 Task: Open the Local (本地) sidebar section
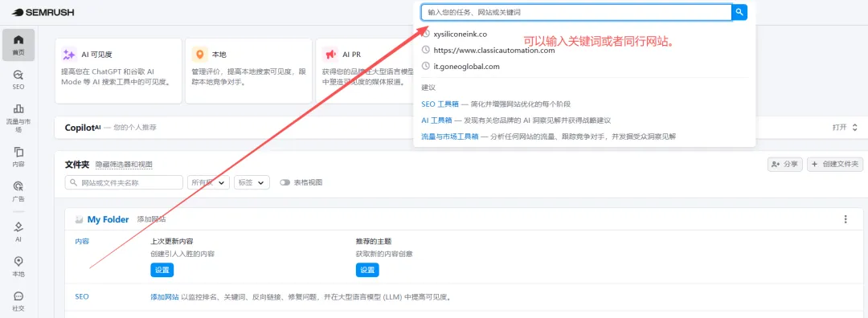coord(18,267)
